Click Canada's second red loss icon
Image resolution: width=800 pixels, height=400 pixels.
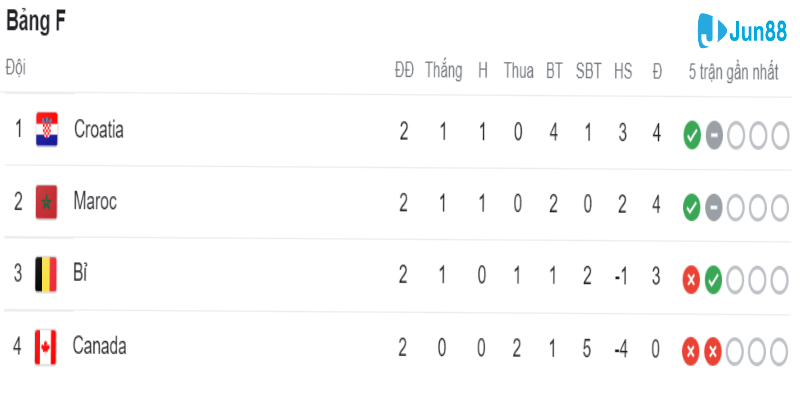coord(713,351)
